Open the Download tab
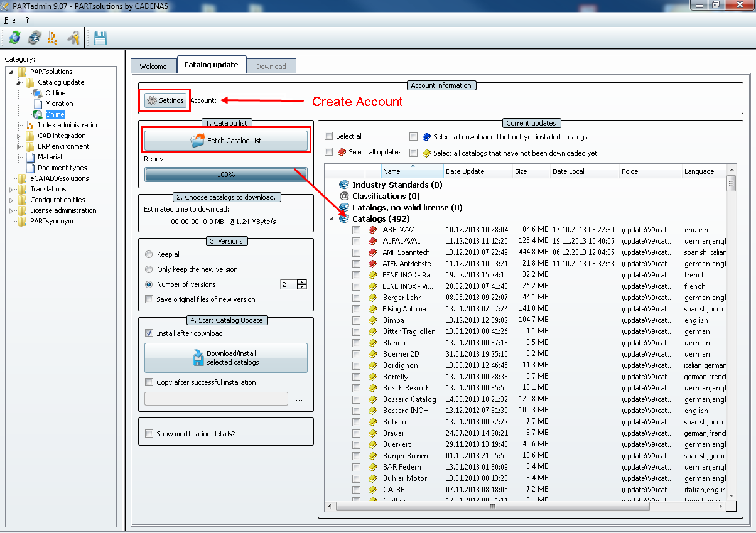 [271, 67]
